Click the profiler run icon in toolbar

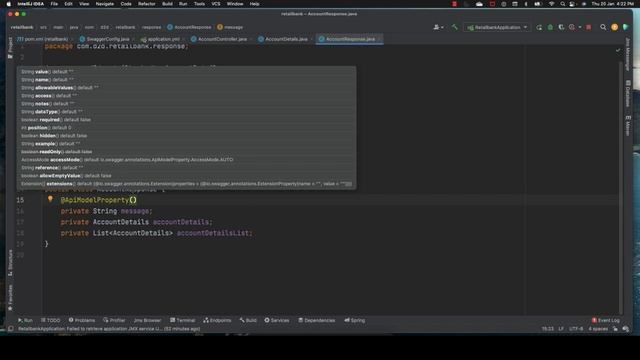click(572, 27)
